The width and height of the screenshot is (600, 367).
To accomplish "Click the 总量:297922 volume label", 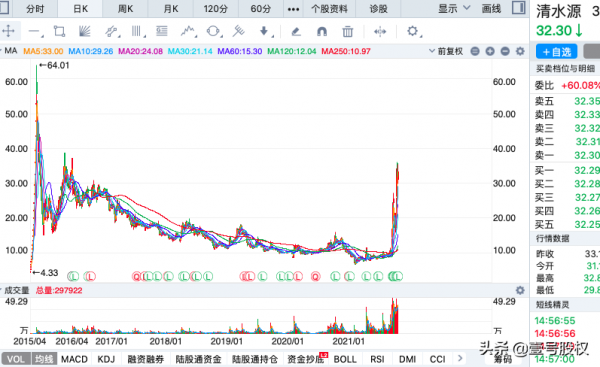I will tap(59, 290).
